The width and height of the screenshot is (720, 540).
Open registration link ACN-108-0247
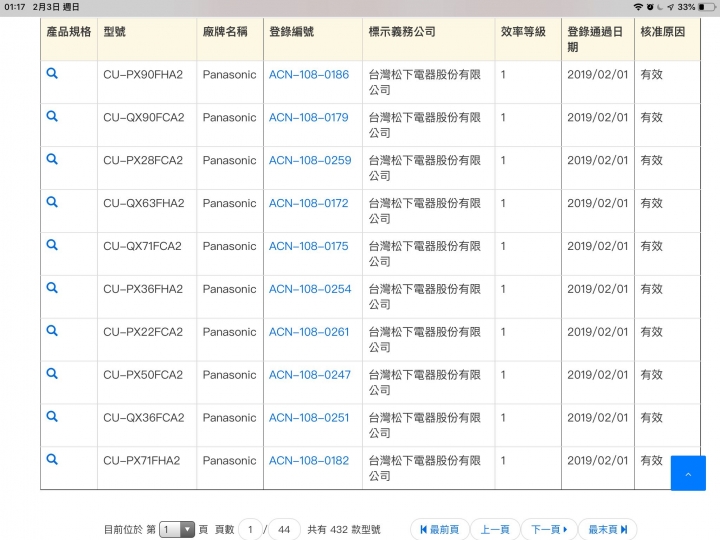tap(309, 375)
